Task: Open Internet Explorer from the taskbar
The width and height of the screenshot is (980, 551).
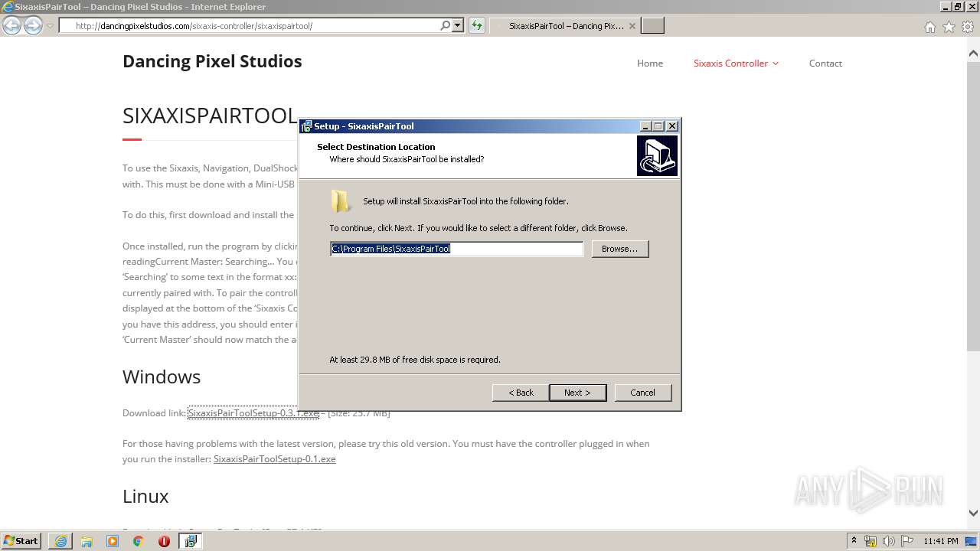Action: click(x=60, y=541)
